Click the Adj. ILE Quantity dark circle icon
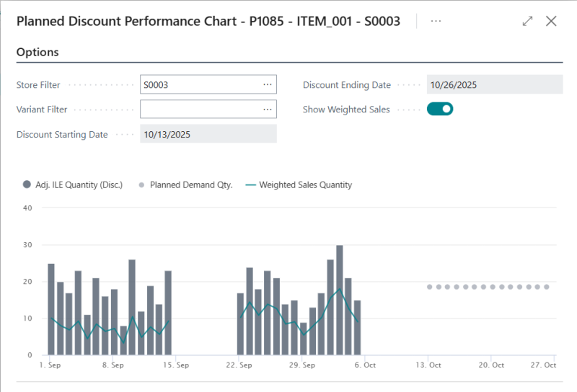This screenshot has width=577, height=392. [x=27, y=184]
